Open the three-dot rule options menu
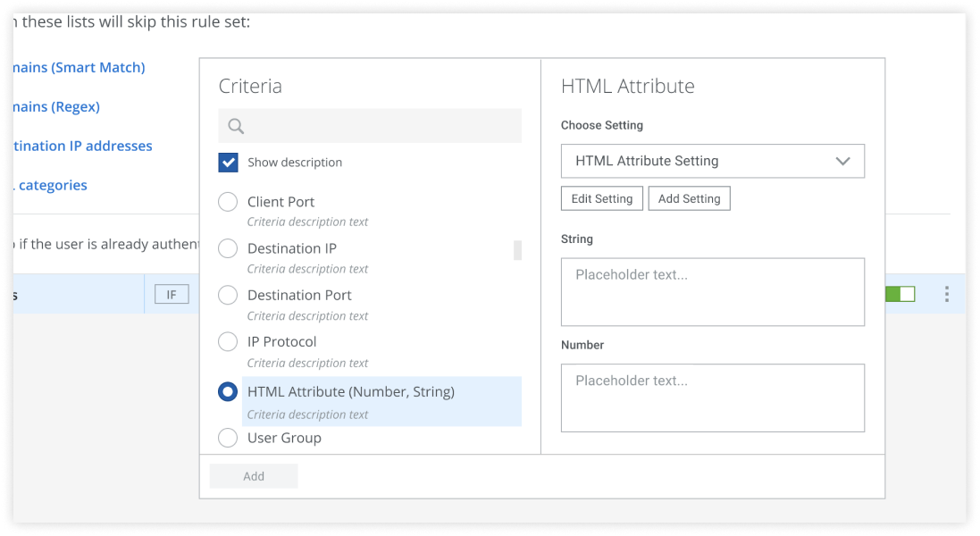This screenshot has width=980, height=536. tap(946, 294)
